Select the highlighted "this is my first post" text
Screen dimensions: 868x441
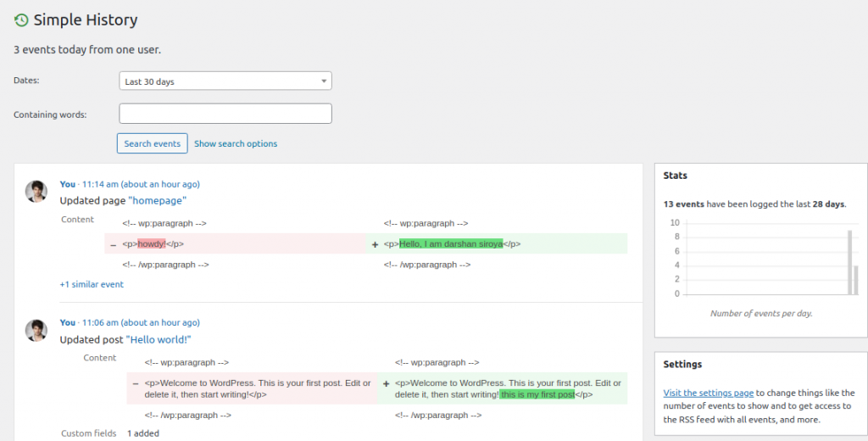click(x=537, y=394)
